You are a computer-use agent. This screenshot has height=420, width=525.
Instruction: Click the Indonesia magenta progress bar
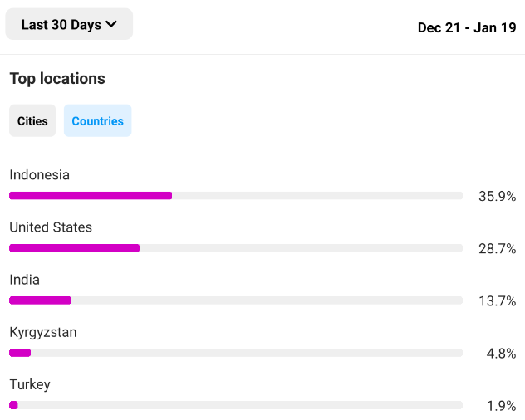coord(91,196)
